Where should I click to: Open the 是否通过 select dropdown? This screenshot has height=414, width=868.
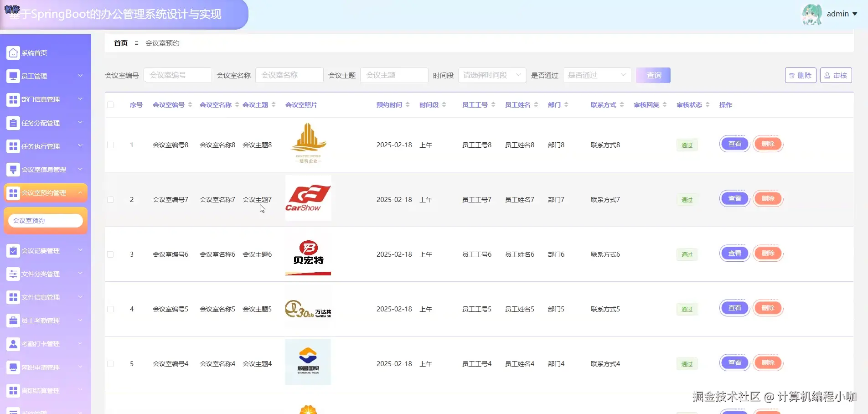(597, 75)
